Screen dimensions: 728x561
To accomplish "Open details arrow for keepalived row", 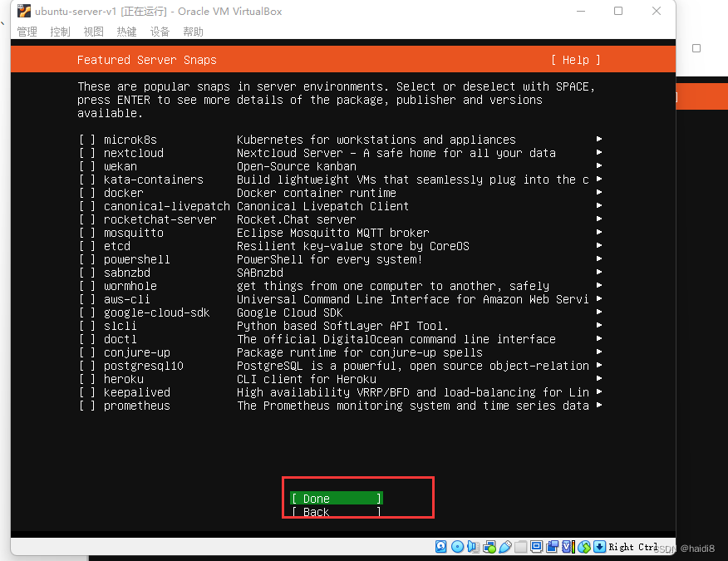I will pos(599,392).
